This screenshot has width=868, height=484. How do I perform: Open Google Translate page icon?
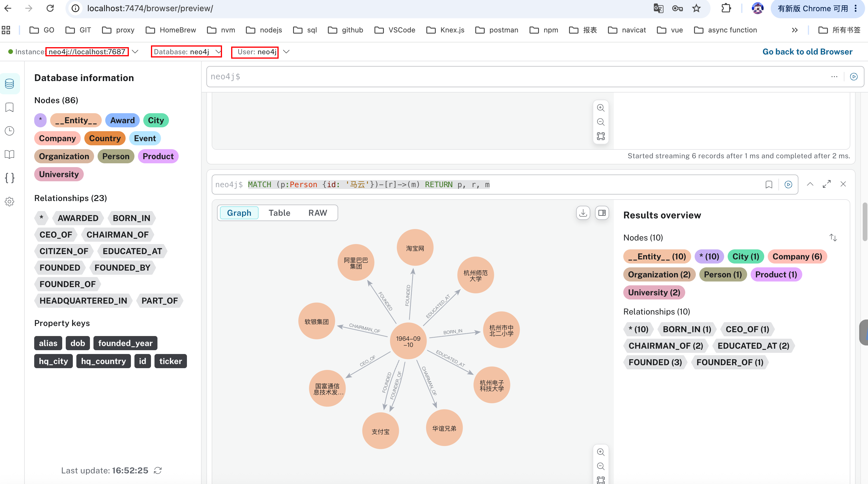[658, 9]
